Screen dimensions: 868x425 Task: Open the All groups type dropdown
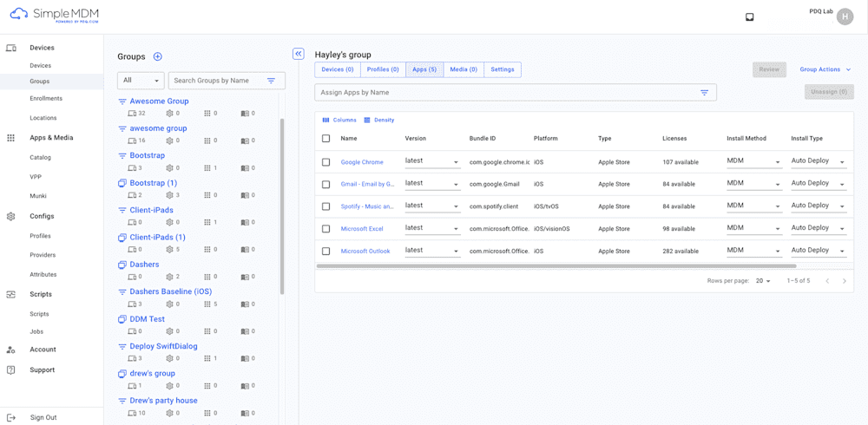pyautogui.click(x=141, y=81)
